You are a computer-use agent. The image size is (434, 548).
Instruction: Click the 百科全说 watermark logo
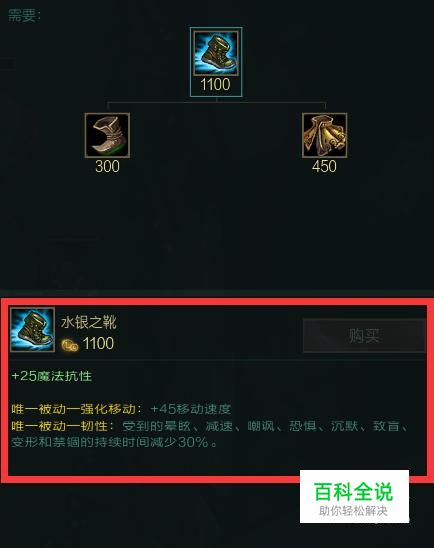[x=354, y=491]
